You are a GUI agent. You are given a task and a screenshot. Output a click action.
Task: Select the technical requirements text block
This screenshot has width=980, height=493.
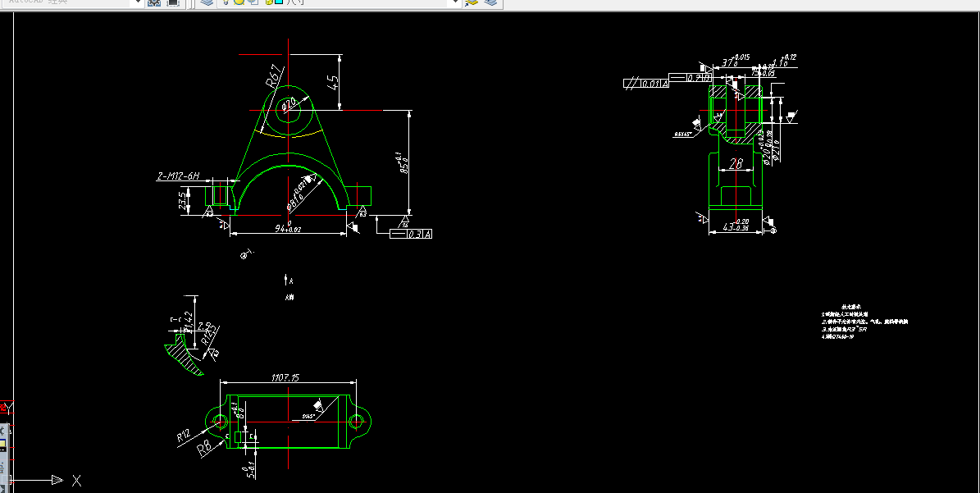point(864,322)
